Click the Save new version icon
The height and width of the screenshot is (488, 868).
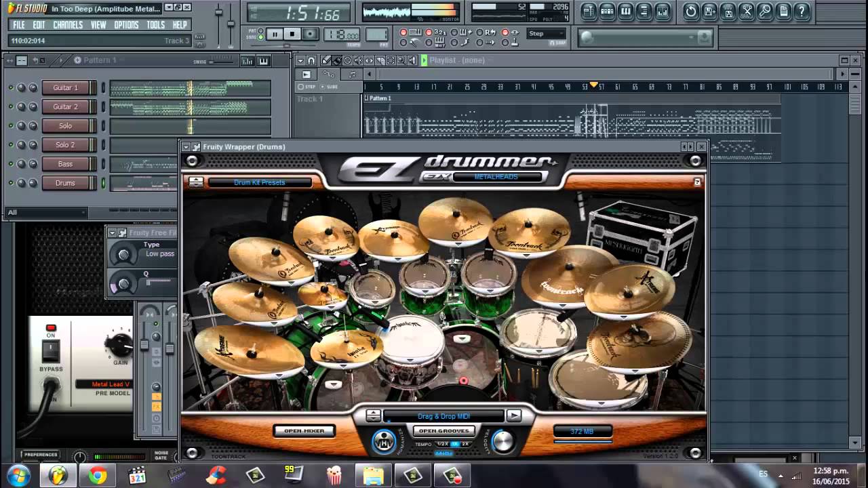(709, 11)
